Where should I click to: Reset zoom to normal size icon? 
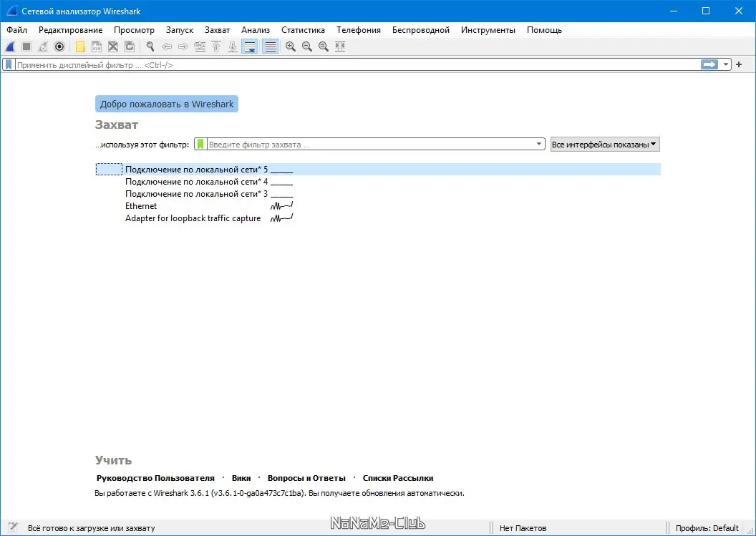coord(323,47)
